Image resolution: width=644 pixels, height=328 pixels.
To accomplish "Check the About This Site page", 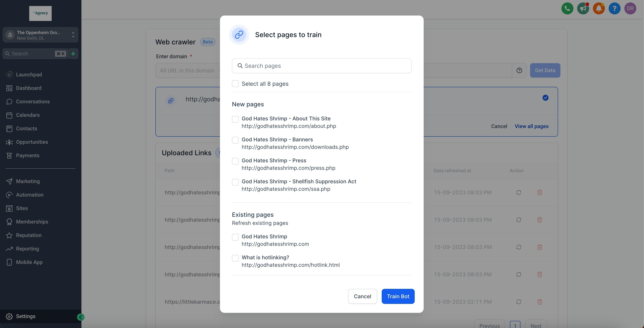I will [x=235, y=119].
